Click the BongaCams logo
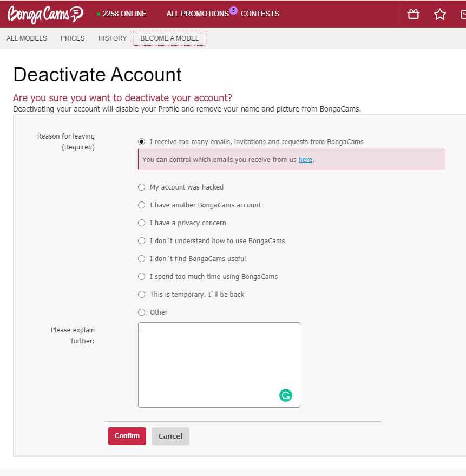Image resolution: width=466 pixels, height=476 pixels. [45, 14]
